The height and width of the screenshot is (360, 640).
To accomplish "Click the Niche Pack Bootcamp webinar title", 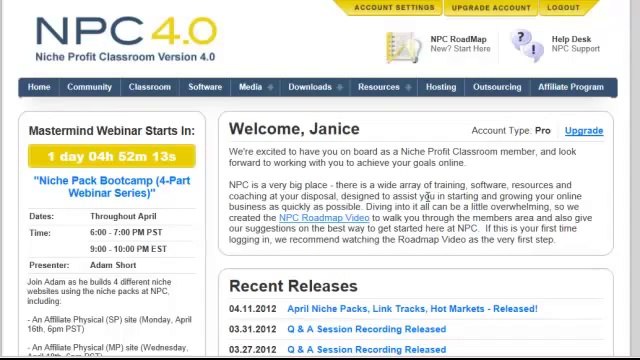I will click(112, 187).
